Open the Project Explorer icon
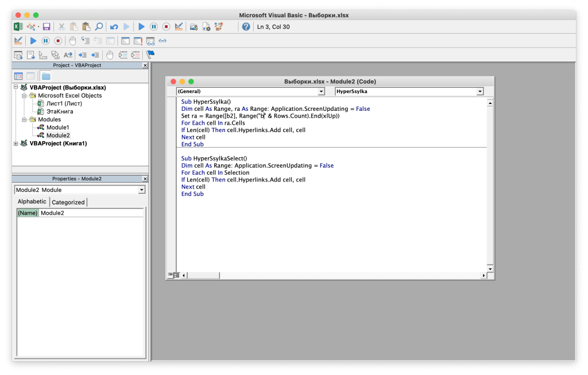This screenshot has height=375, width=588. pos(194,26)
